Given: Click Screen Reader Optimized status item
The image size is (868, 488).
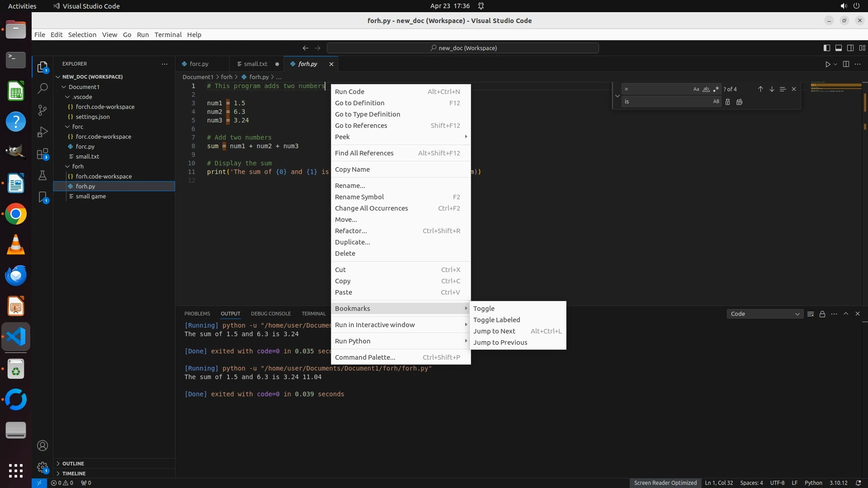Looking at the screenshot, I should point(665,483).
